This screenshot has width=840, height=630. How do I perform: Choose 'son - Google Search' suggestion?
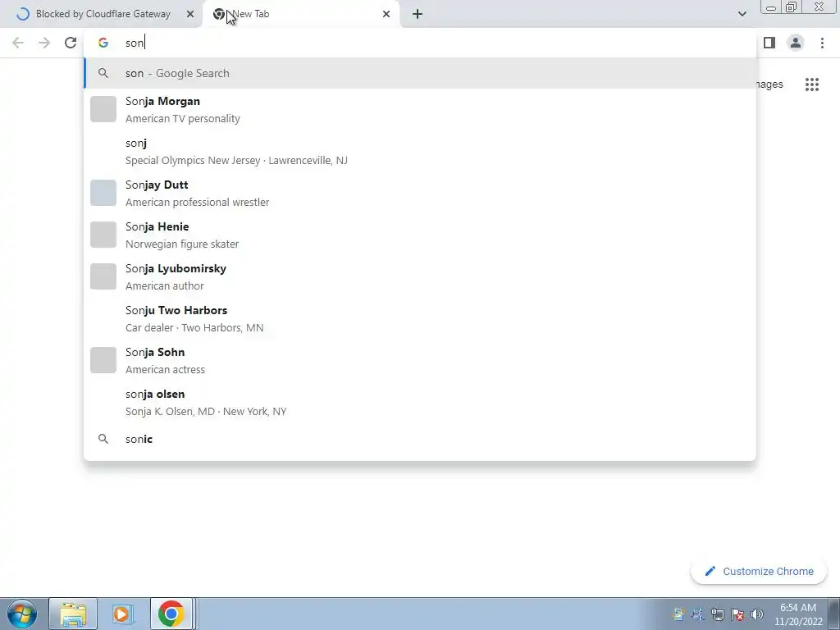[420, 73]
